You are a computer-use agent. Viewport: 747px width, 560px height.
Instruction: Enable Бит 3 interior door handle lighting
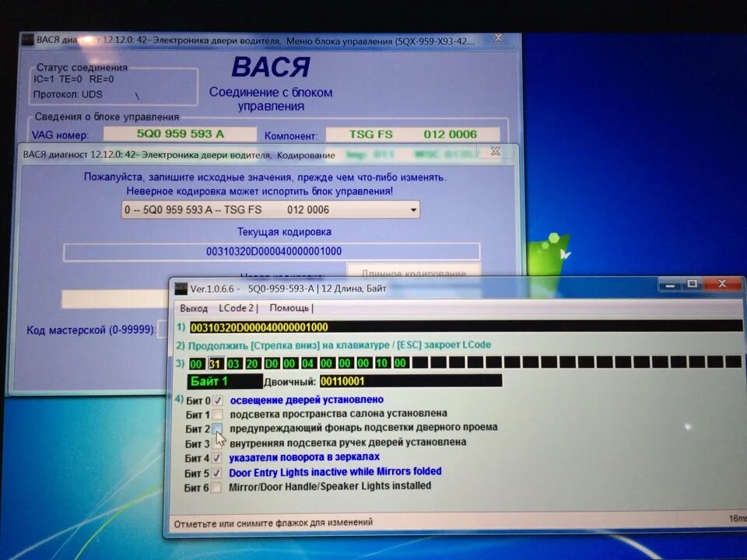point(217,443)
